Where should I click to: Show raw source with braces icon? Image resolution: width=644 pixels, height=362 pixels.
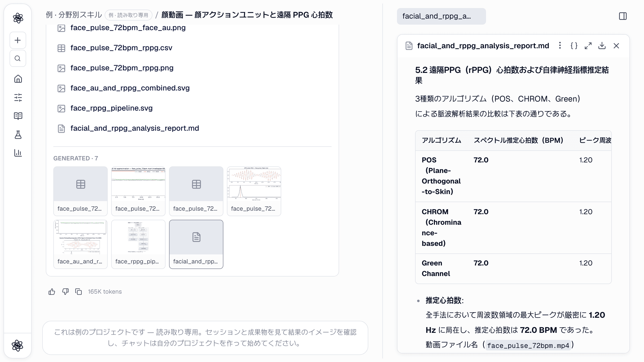click(574, 46)
